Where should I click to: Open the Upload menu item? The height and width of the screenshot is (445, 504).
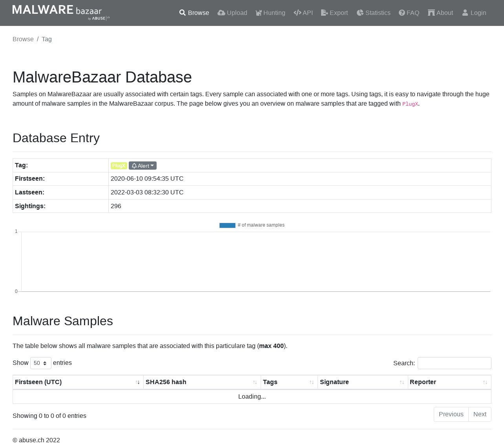coord(232,13)
